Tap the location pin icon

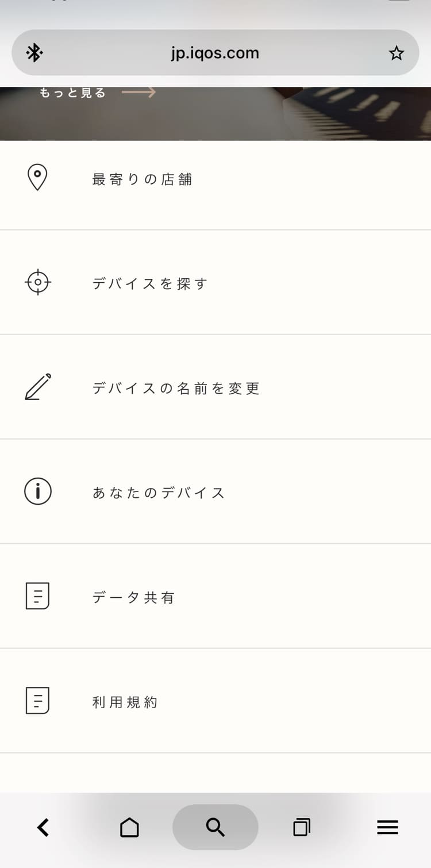click(37, 178)
